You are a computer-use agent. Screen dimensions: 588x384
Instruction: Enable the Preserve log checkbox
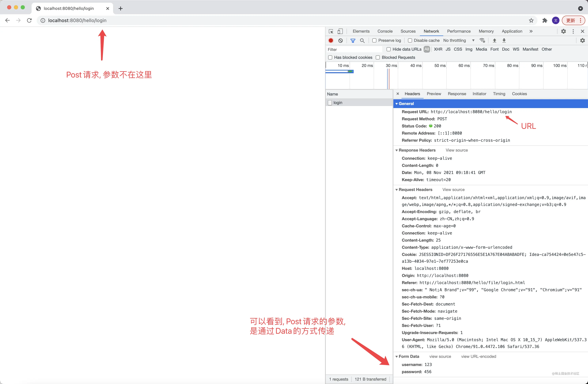tap(374, 41)
